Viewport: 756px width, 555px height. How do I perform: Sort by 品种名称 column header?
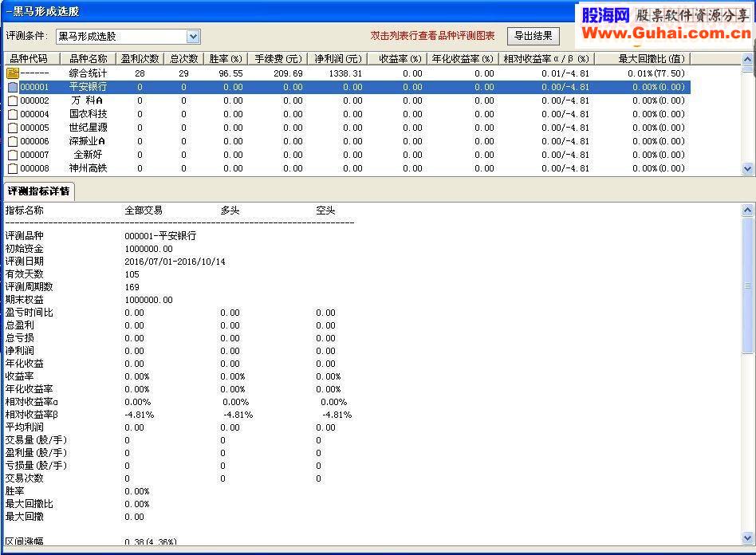point(89,59)
